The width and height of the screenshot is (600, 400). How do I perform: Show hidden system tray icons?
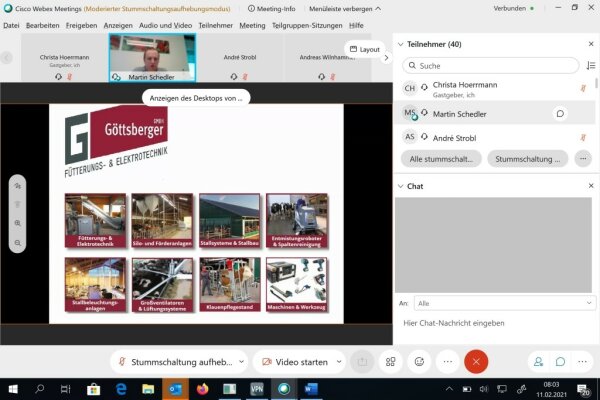(449, 389)
